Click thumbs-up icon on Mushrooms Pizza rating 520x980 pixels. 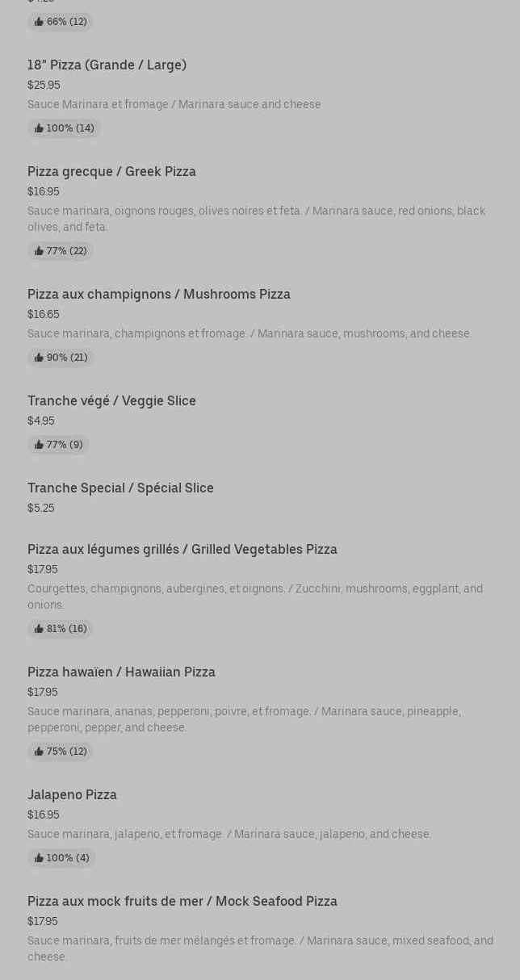pyautogui.click(x=39, y=358)
